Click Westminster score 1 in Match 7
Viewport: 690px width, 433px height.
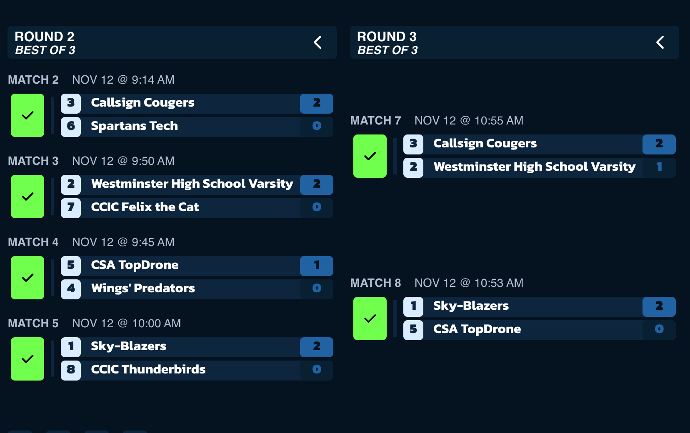(659, 167)
